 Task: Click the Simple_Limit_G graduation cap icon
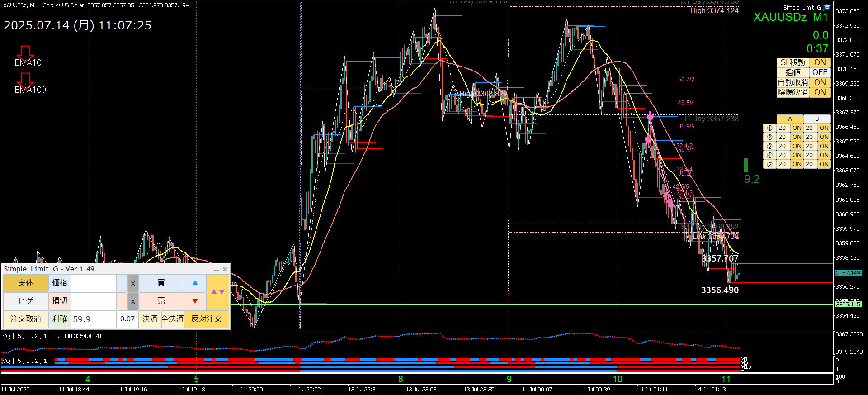coord(827,7)
